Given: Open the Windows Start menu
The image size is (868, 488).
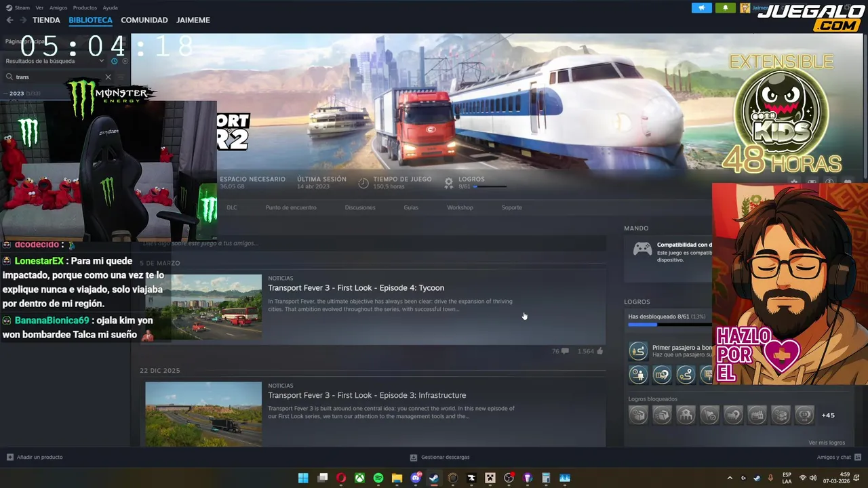Looking at the screenshot, I should (303, 478).
